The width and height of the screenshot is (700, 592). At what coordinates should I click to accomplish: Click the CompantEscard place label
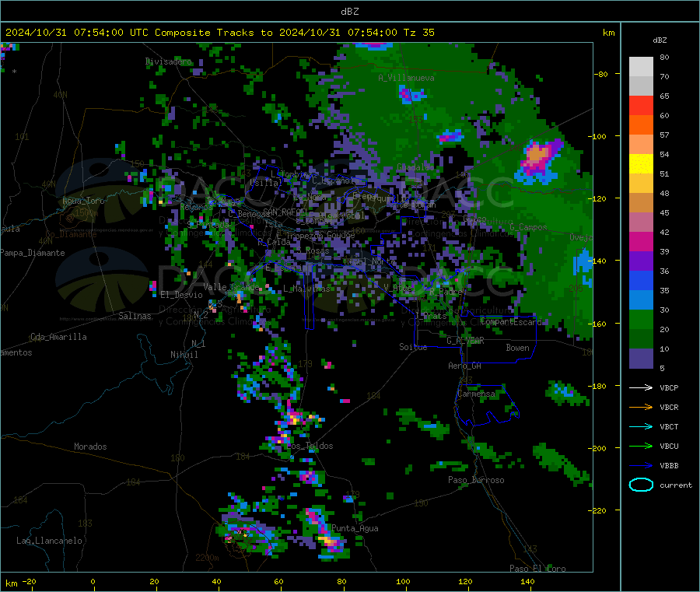tap(511, 321)
